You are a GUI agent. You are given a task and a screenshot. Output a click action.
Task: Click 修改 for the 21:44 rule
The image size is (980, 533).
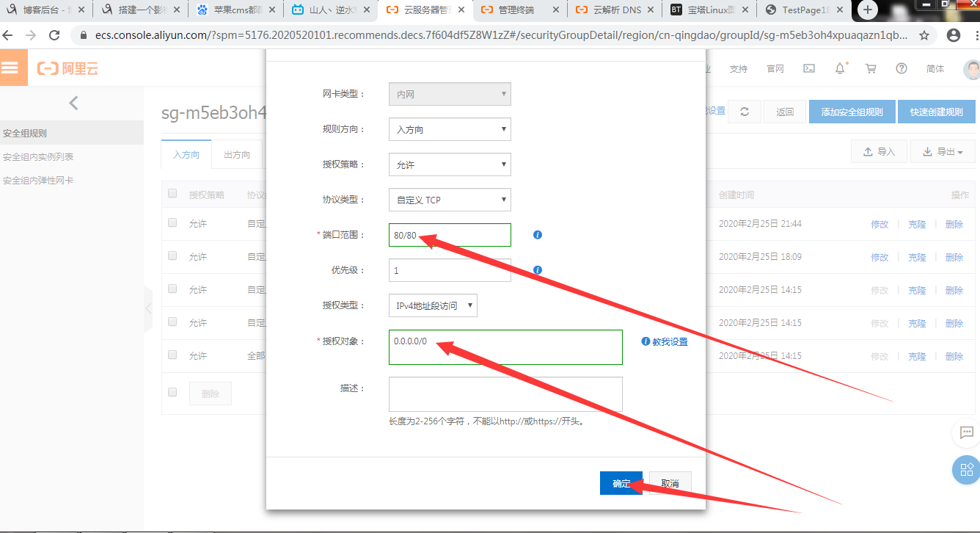point(880,224)
